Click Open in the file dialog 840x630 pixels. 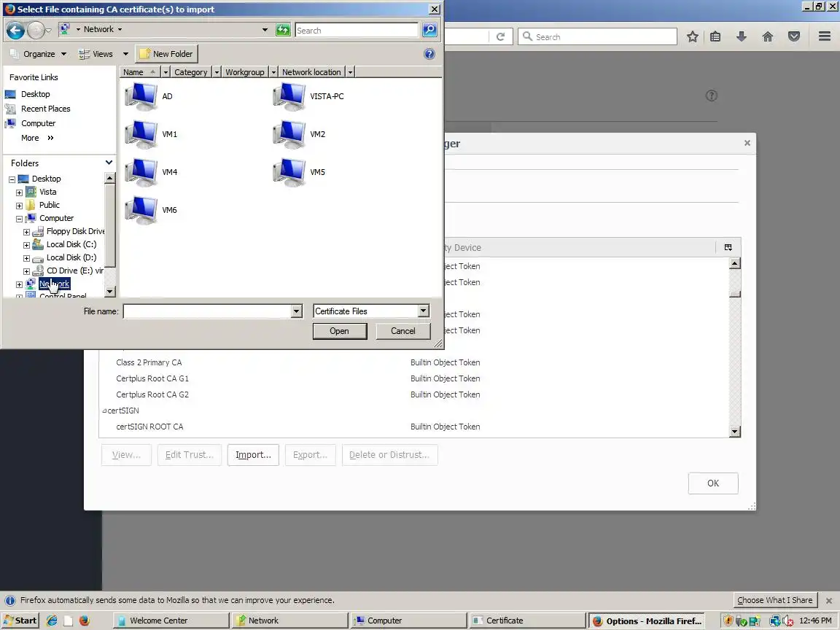[340, 331]
